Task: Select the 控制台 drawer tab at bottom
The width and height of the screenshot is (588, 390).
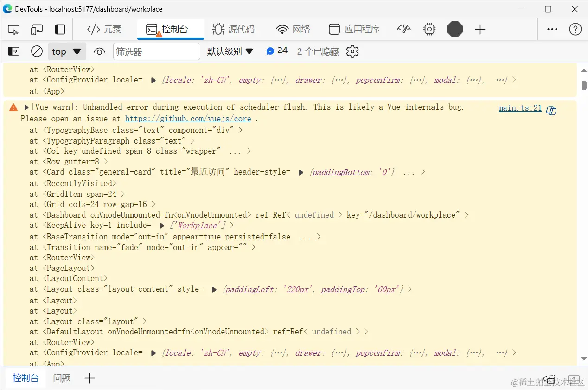Action: [25, 378]
